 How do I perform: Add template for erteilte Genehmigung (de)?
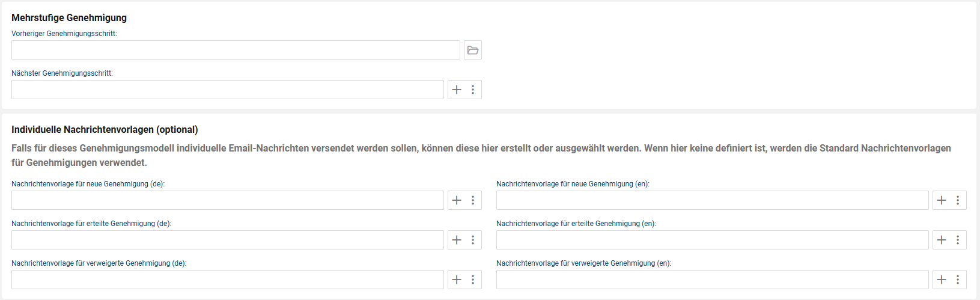coord(457,240)
